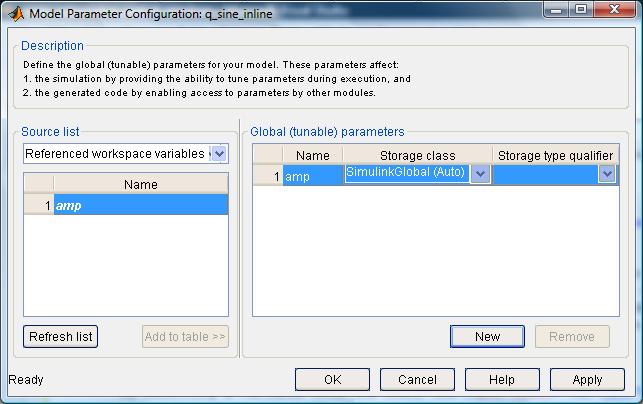643x404 pixels.
Task: Maximize the Model Parameter Configuration window
Action: [581, 10]
